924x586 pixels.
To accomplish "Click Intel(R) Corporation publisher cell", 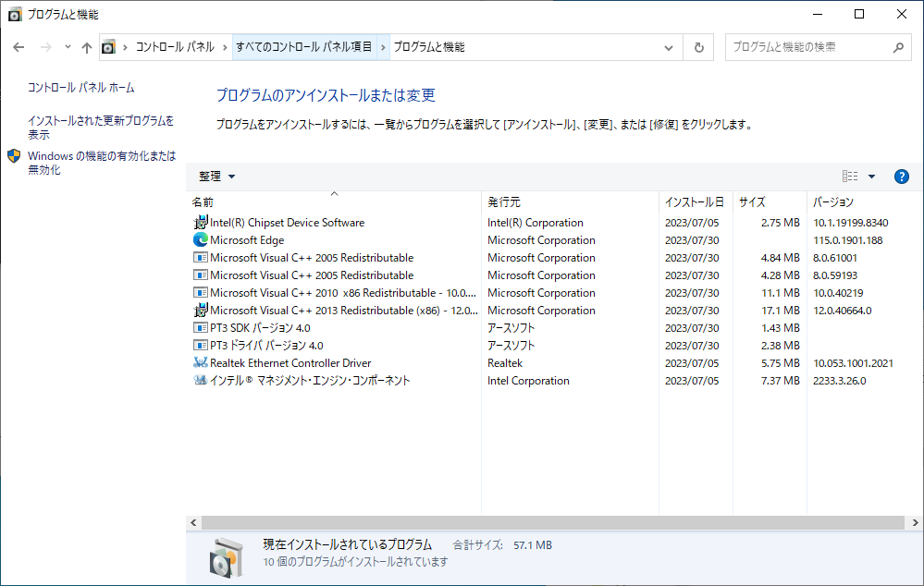I will 536,223.
